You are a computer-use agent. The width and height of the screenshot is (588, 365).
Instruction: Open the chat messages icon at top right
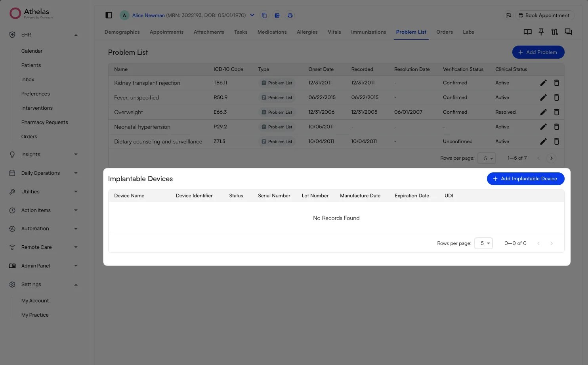pyautogui.click(x=568, y=32)
